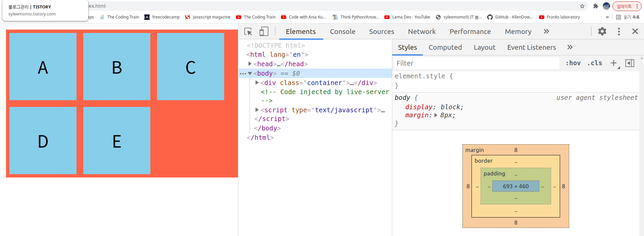Click the 693 × 460 content box
Image resolution: width=644 pixels, height=236 pixels.
pos(516,186)
